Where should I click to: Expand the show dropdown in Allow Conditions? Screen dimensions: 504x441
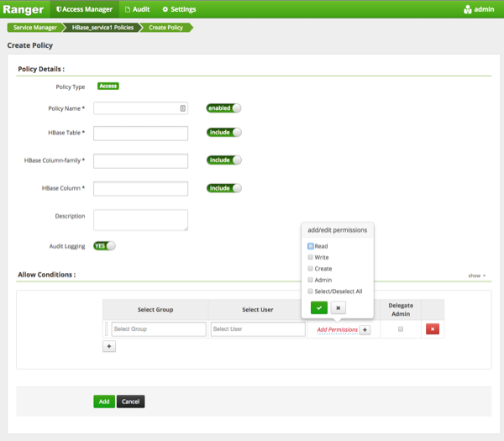pos(477,276)
